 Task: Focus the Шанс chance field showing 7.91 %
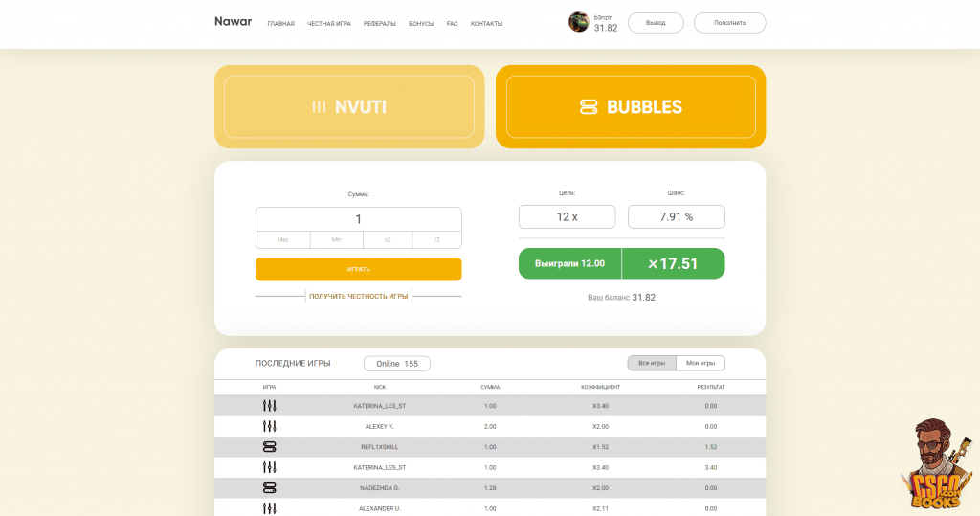point(677,216)
